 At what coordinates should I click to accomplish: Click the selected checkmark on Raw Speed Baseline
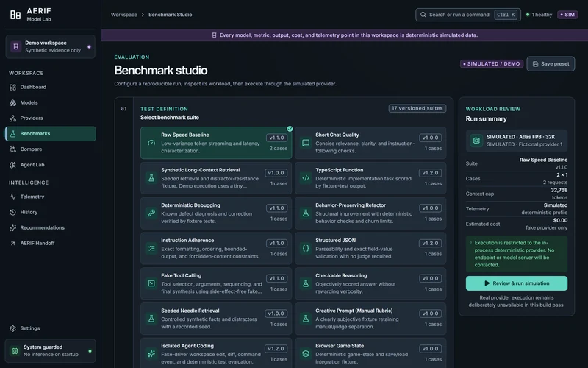click(290, 129)
